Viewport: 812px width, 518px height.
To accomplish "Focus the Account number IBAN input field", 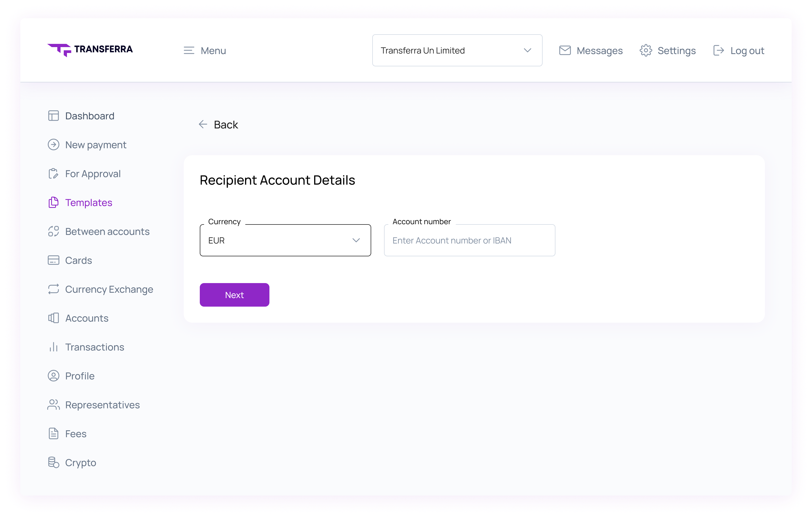I will click(469, 240).
